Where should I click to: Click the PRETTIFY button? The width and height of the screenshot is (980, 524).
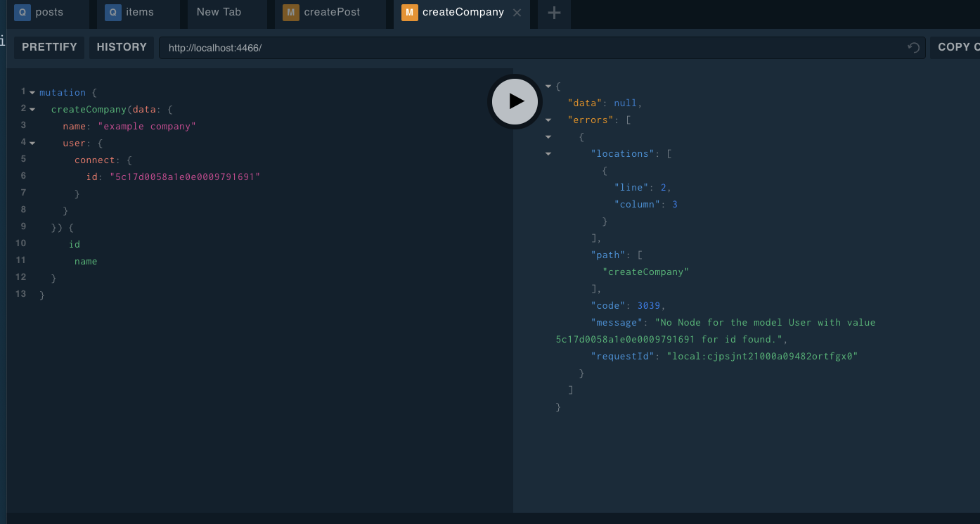pyautogui.click(x=49, y=47)
